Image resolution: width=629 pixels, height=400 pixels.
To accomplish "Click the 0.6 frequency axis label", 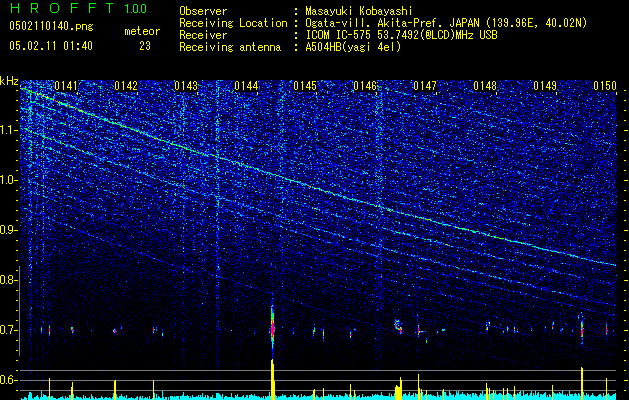I will pos(9,380).
